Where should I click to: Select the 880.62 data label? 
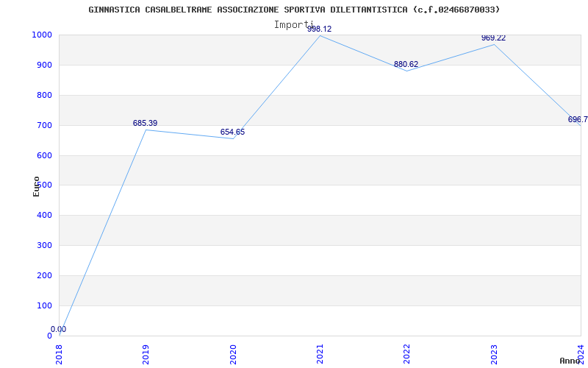pyautogui.click(x=406, y=64)
